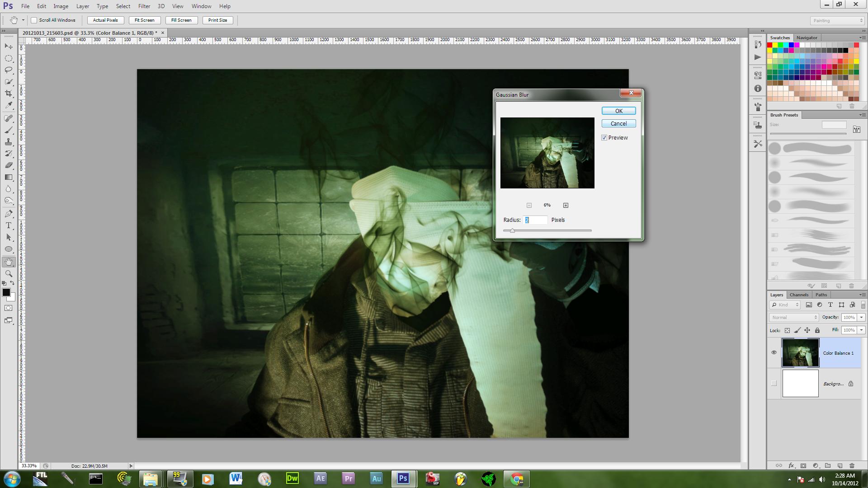Image resolution: width=868 pixels, height=488 pixels.
Task: Click the Actual Pixels button
Action: pyautogui.click(x=105, y=20)
